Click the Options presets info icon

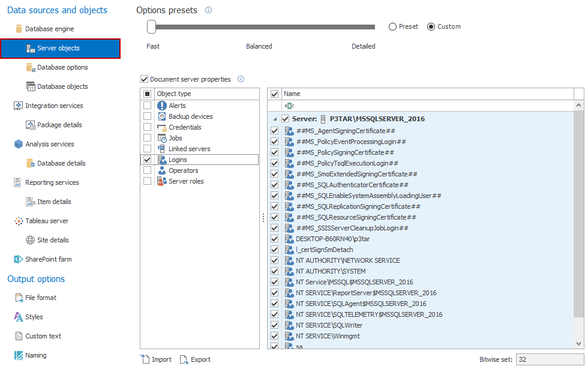[209, 10]
